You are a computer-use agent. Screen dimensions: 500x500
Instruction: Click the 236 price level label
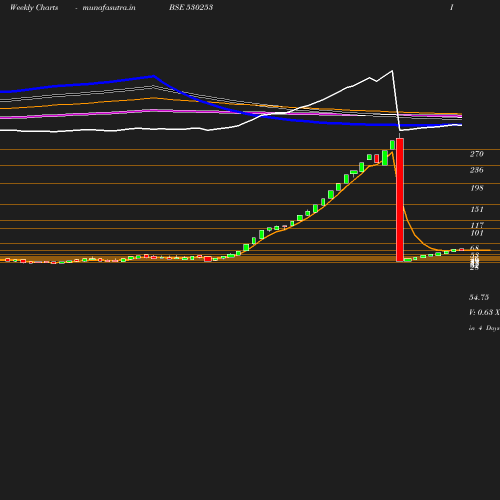tap(477, 170)
